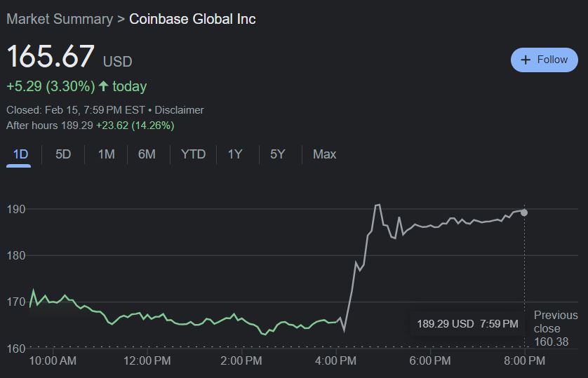588x378 pixels.
Task: Click the 189.29 USD 7:59 PM tooltip
Action: [467, 324]
